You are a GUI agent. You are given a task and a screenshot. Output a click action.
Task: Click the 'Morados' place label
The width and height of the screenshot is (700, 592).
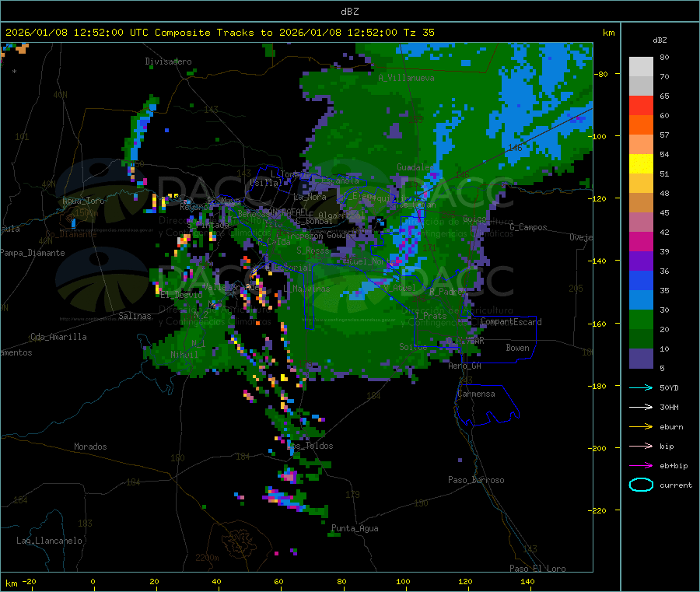click(90, 447)
